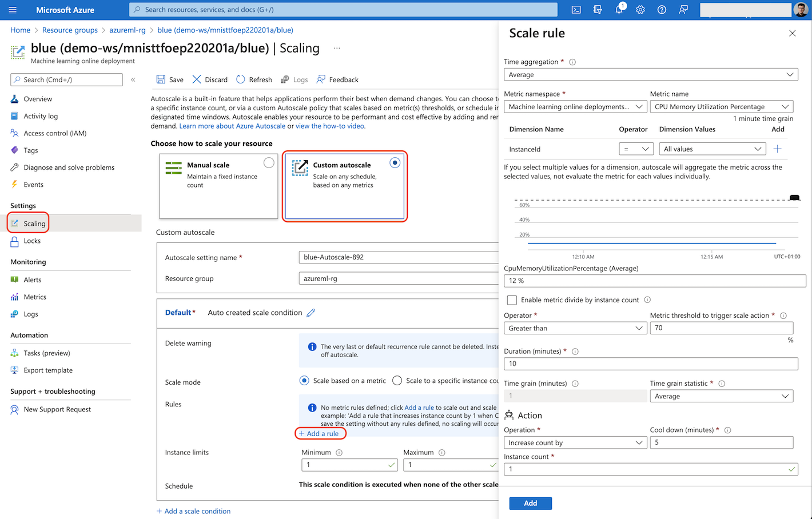
Task: Open portal settings gear
Action: coord(640,10)
